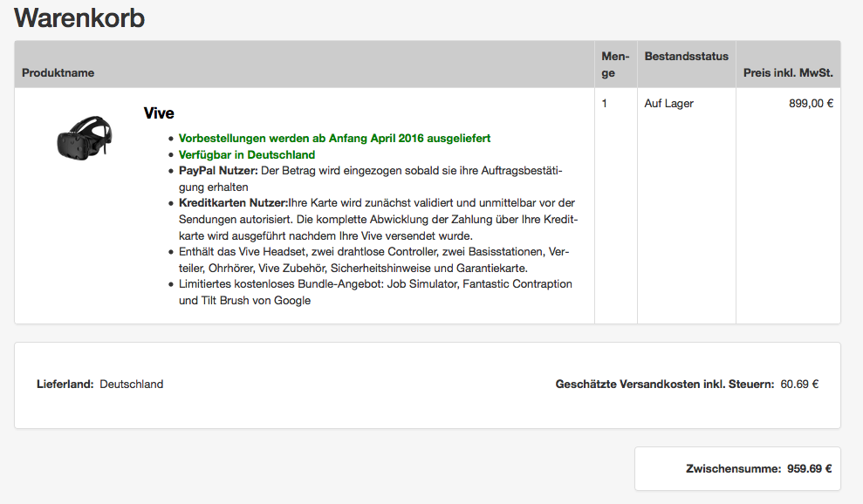This screenshot has width=863, height=504.
Task: Click the Vive headset product thumbnail
Action: coord(85,138)
